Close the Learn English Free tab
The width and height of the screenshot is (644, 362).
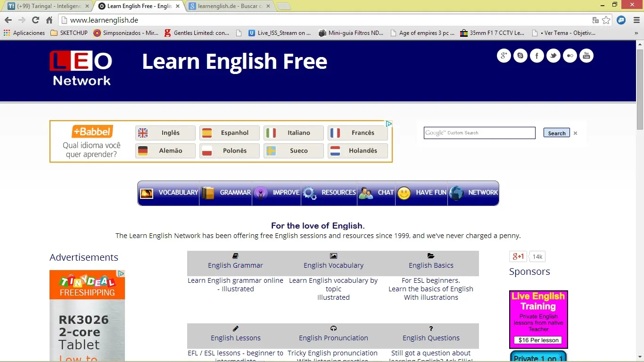(177, 6)
